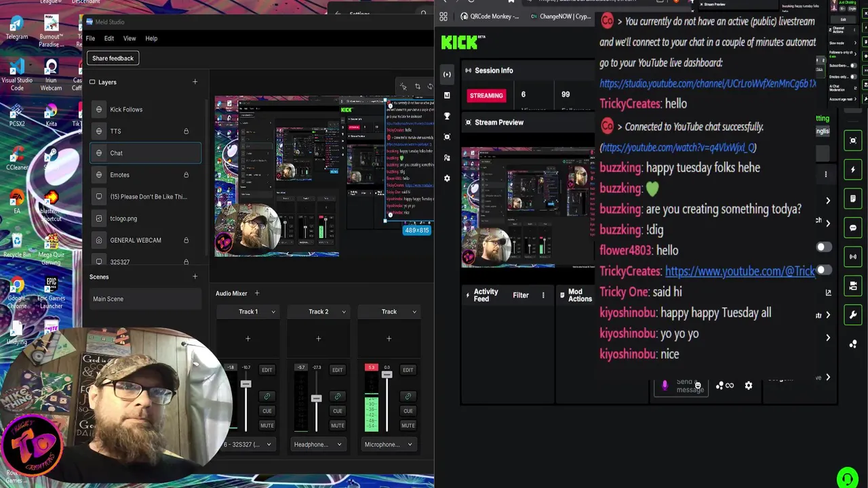The height and width of the screenshot is (488, 868).
Task: Open TrickyCreates' www.youtube.com link in chat
Action: [x=740, y=271]
